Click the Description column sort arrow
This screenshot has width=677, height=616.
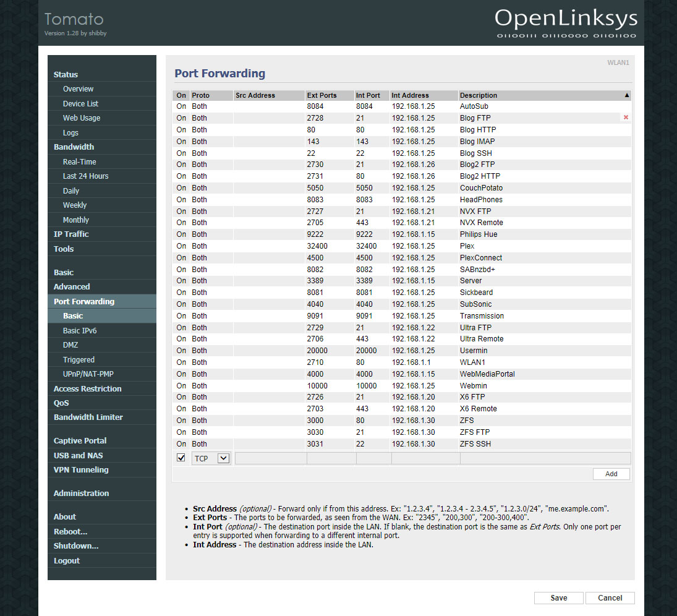click(626, 95)
